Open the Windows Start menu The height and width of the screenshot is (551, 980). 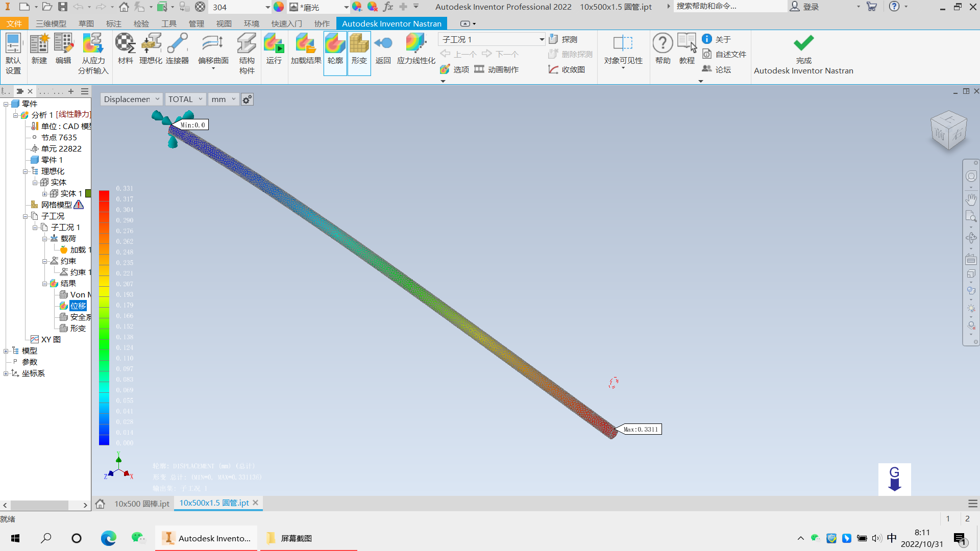click(x=15, y=538)
